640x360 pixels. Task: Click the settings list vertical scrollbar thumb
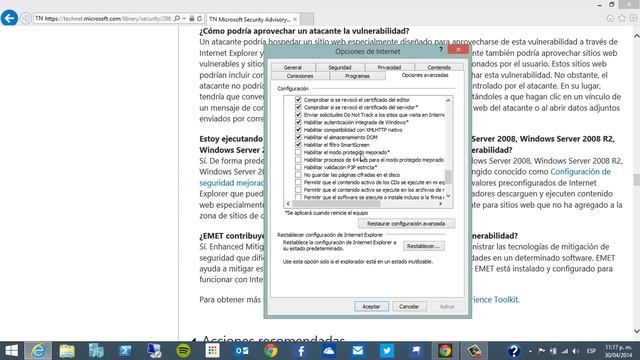pyautogui.click(x=448, y=177)
